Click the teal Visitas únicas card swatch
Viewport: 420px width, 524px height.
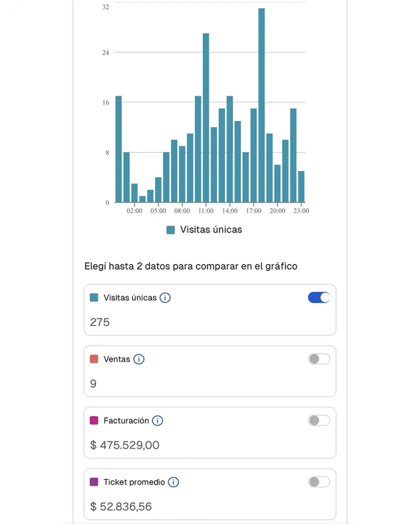click(94, 298)
